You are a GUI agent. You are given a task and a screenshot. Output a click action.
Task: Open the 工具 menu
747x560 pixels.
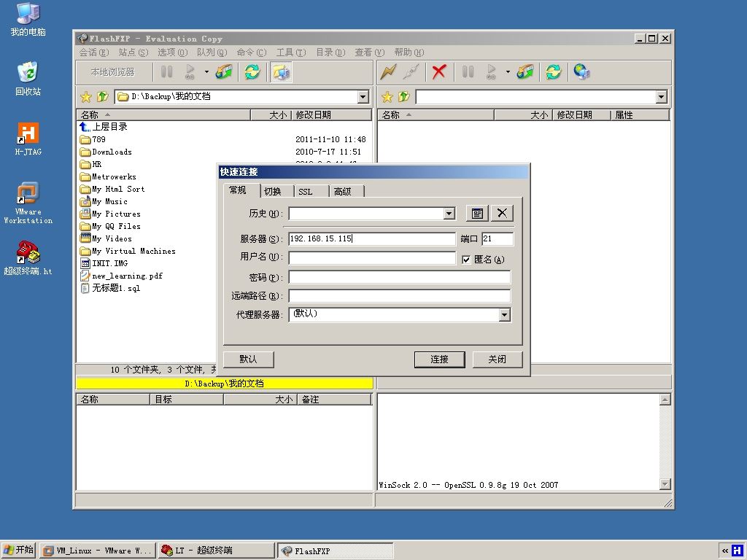coord(291,52)
